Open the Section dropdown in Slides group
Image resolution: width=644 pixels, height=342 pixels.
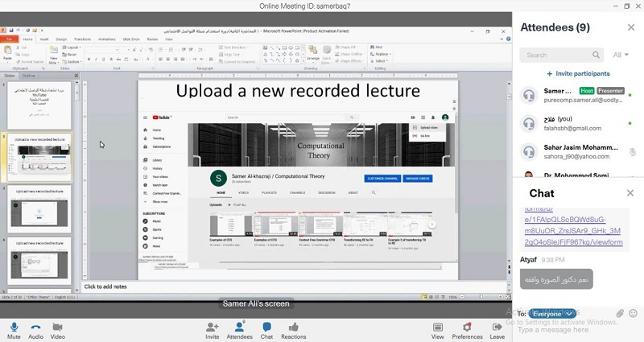pyautogui.click(x=72, y=62)
